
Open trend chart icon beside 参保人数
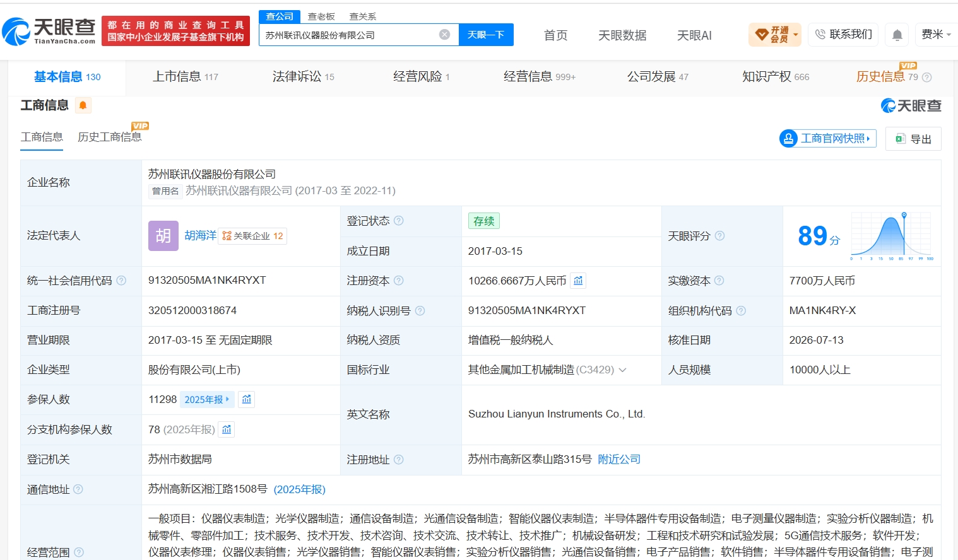pos(247,399)
